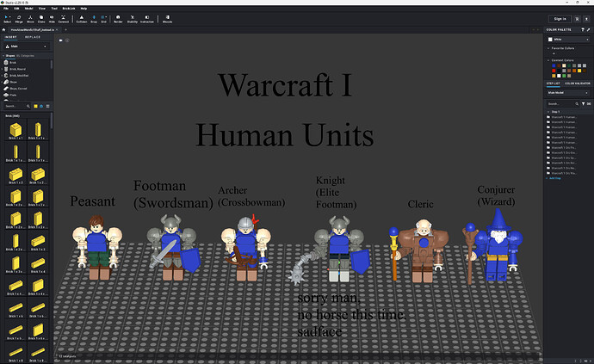Open the White color dropdown
Screen dimensions: 594x364
click(x=569, y=40)
